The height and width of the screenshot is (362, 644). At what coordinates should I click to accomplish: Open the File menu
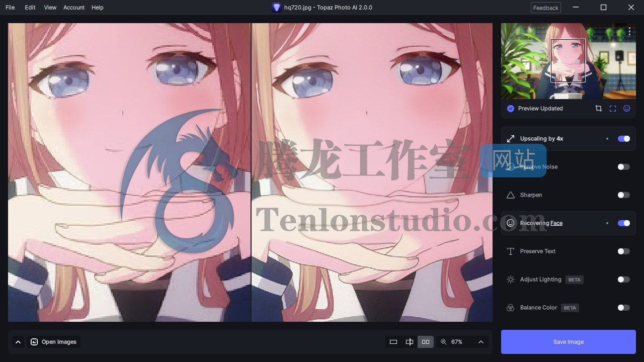coord(10,8)
